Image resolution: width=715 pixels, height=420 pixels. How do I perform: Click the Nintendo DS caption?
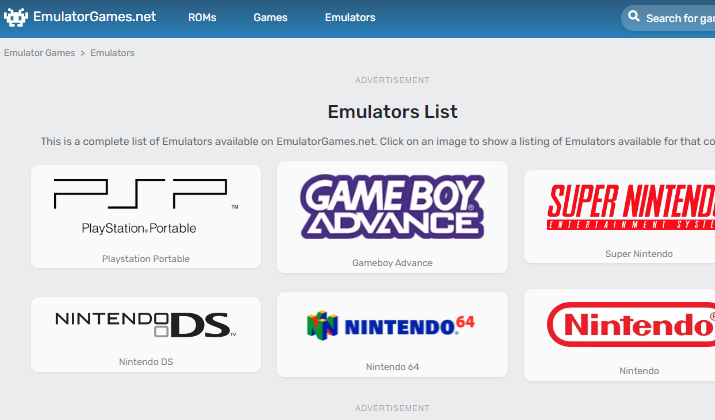pyautogui.click(x=146, y=362)
